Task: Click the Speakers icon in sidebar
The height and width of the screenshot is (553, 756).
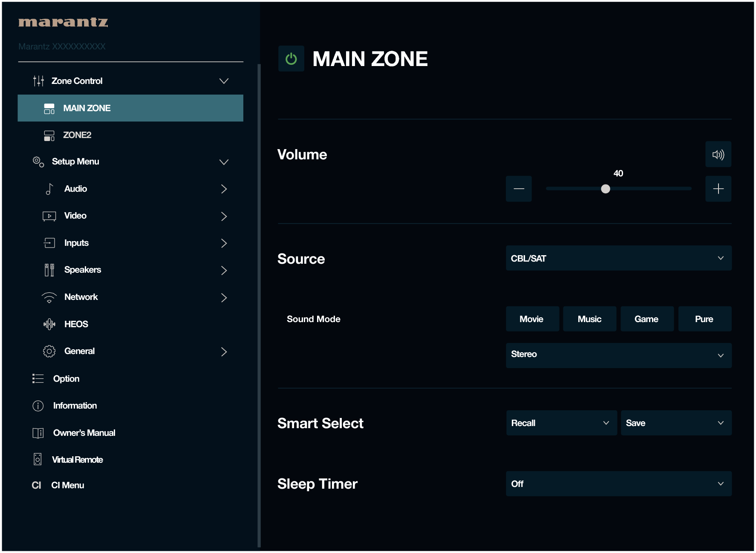Action: (x=49, y=270)
